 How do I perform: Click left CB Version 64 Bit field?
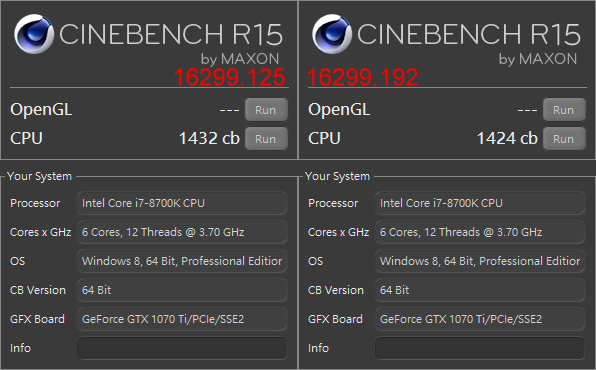[182, 290]
